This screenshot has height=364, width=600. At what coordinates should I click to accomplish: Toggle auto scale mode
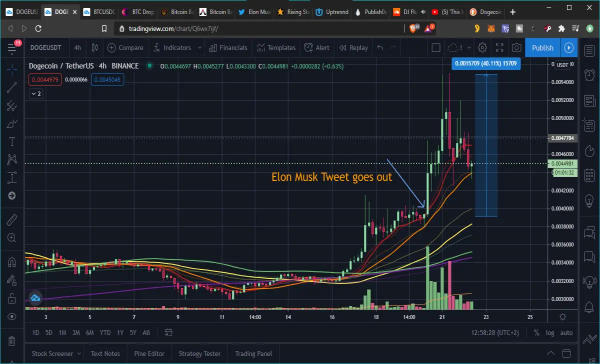[566, 332]
